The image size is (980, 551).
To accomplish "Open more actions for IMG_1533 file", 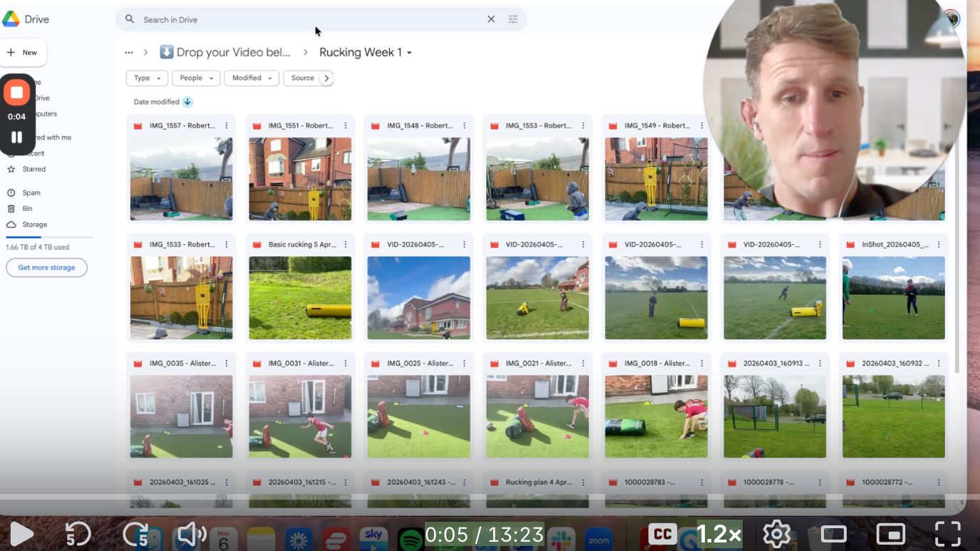I will pos(227,244).
